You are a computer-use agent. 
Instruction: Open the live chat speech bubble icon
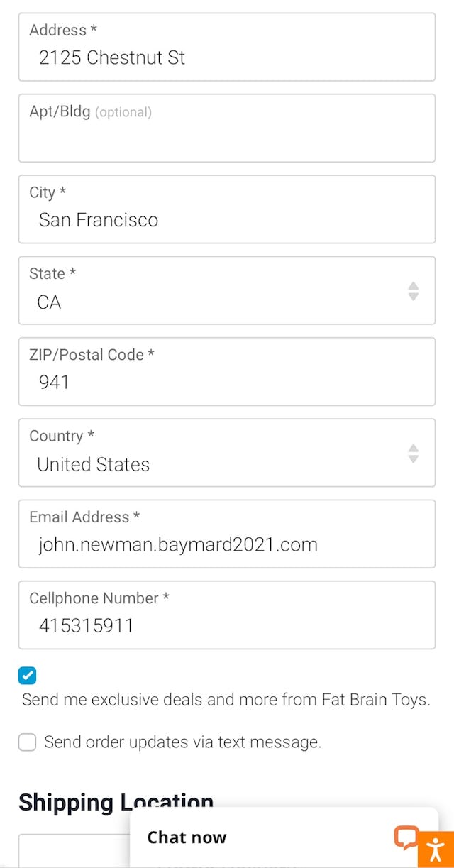click(406, 838)
